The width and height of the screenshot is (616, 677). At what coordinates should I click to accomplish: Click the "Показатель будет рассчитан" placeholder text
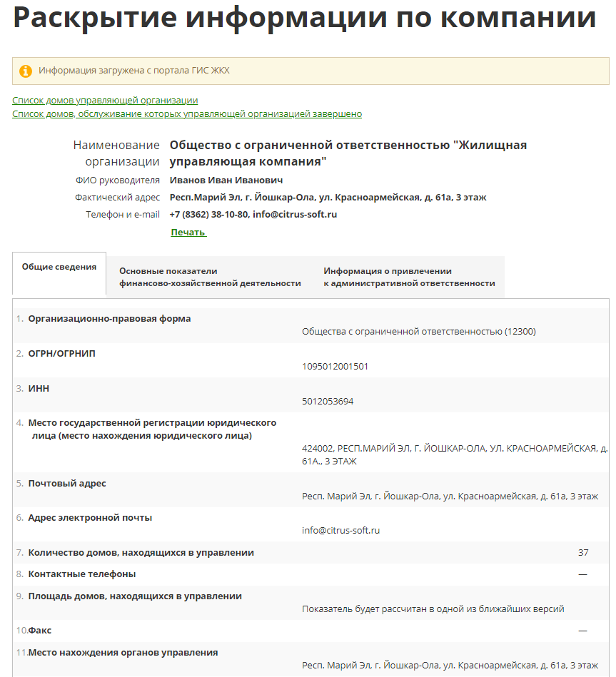point(433,609)
